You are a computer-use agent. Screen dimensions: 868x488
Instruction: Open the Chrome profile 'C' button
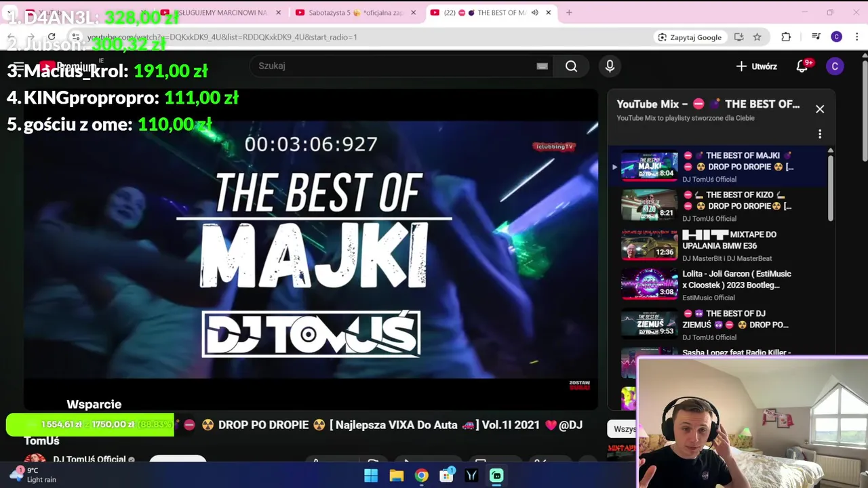(837, 37)
